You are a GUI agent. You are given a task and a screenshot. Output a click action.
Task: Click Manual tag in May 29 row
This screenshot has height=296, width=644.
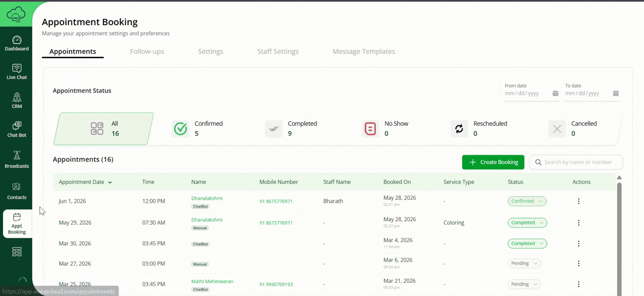click(200, 228)
